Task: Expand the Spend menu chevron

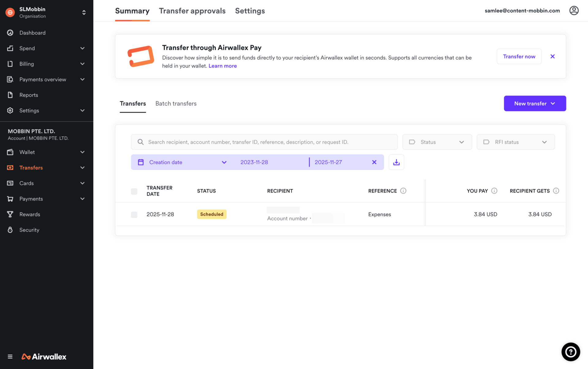Action: pyautogui.click(x=82, y=48)
